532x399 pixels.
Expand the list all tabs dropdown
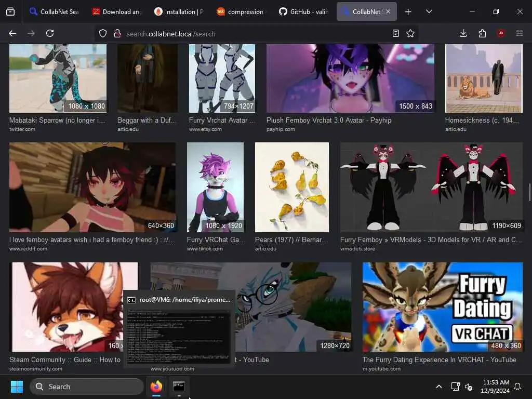click(x=429, y=11)
